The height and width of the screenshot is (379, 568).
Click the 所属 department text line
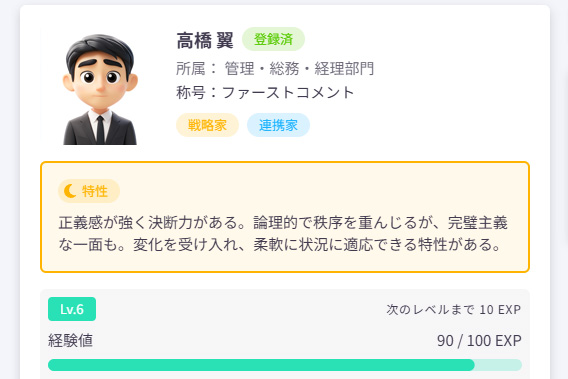point(275,68)
